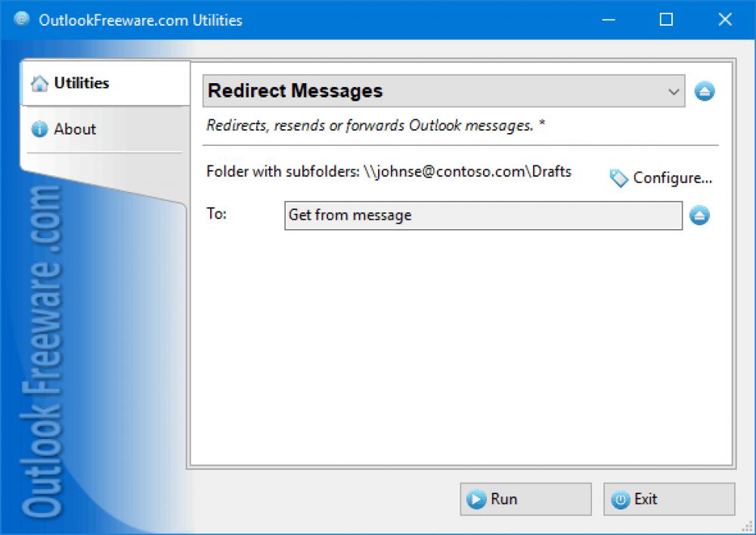Screen dimensions: 756x535
Task: Click the home icon on the Utilities tab
Action: (x=39, y=83)
